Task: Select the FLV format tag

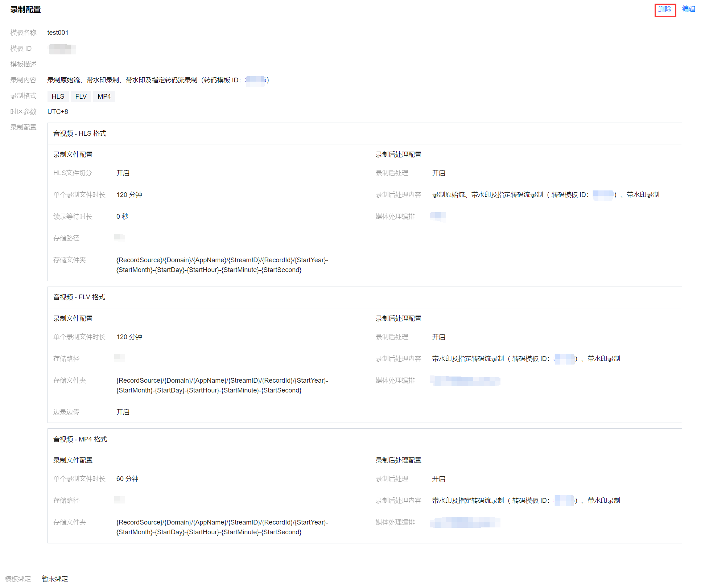Action: pyautogui.click(x=81, y=96)
